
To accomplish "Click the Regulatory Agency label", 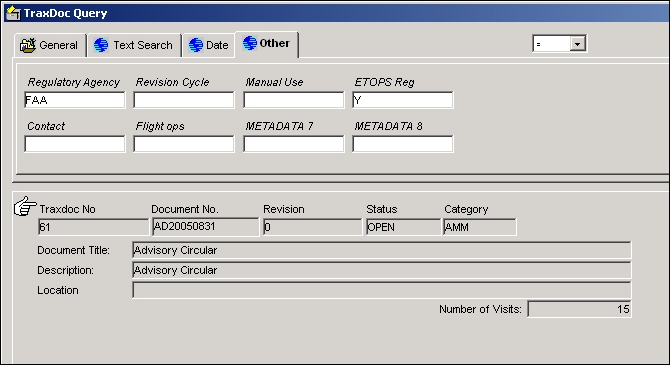I will pos(73,82).
